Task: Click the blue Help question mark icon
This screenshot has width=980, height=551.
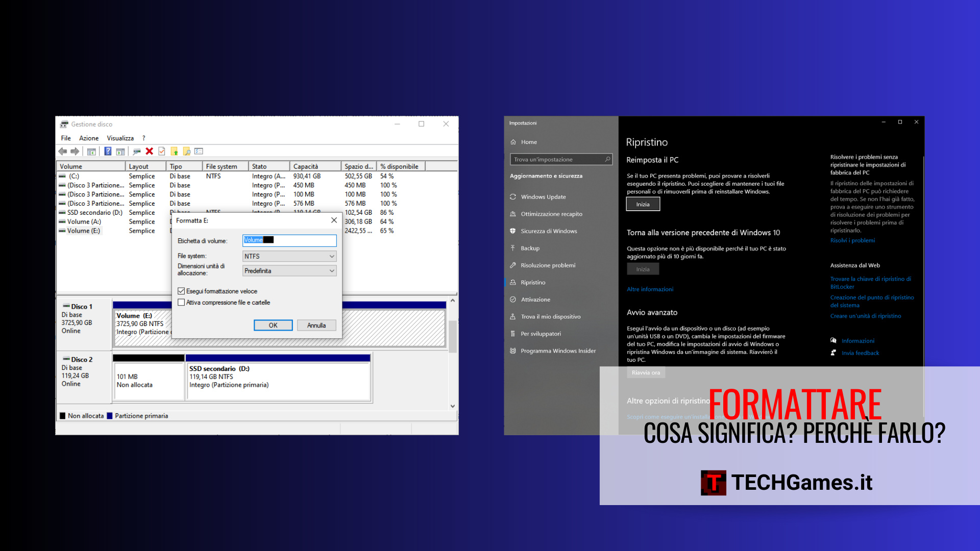Action: (x=108, y=152)
